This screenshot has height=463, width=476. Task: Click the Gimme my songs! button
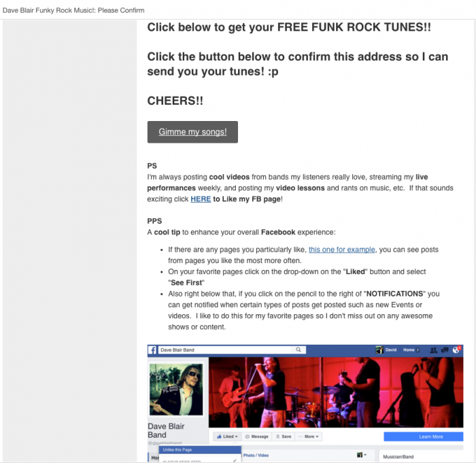click(x=192, y=132)
